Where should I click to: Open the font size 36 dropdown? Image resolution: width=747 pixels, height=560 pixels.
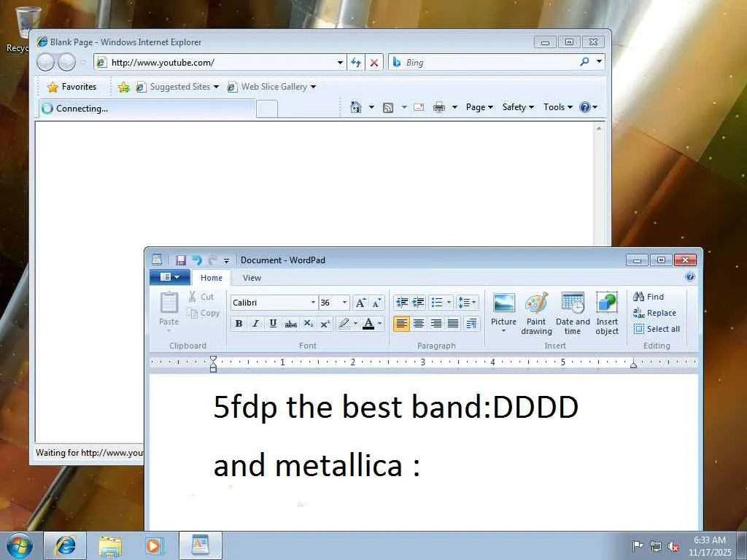[x=344, y=303]
